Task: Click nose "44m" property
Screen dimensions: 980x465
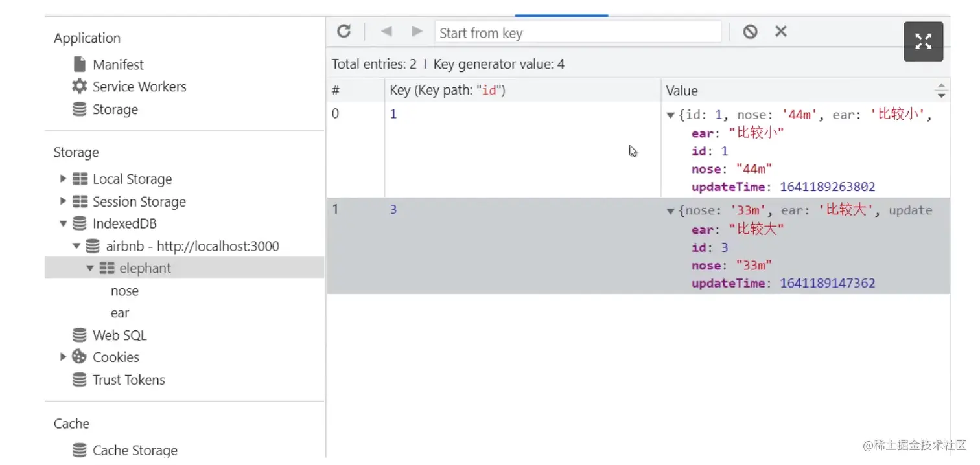Action: click(x=732, y=169)
